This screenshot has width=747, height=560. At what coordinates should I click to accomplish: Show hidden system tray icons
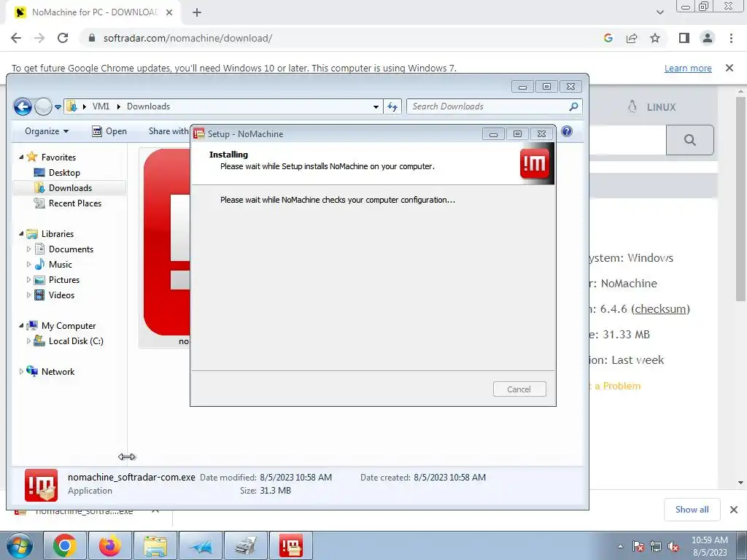pos(620,546)
